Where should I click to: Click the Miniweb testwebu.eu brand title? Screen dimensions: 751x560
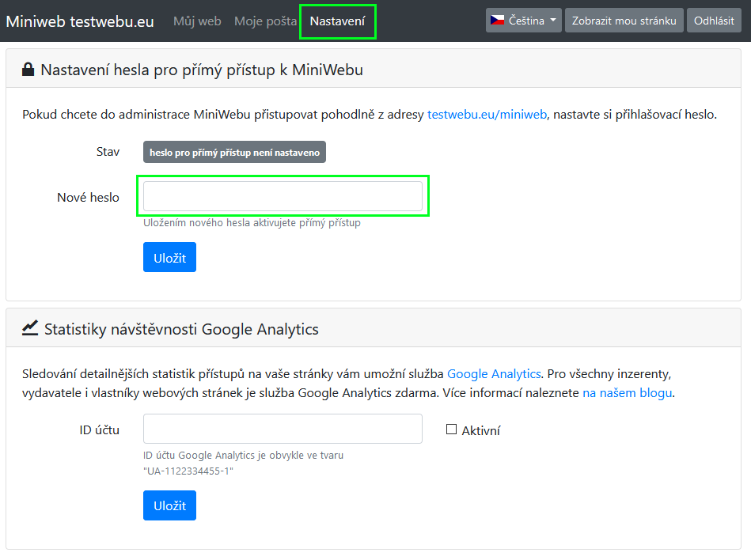click(80, 21)
